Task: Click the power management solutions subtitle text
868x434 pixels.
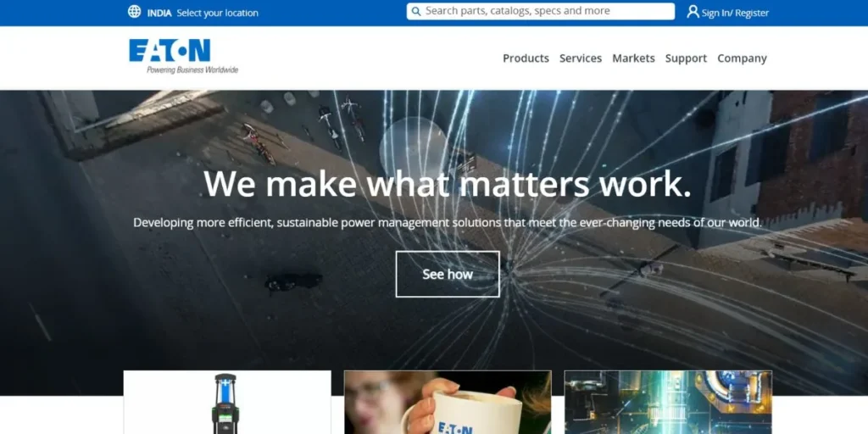Action: tap(448, 223)
